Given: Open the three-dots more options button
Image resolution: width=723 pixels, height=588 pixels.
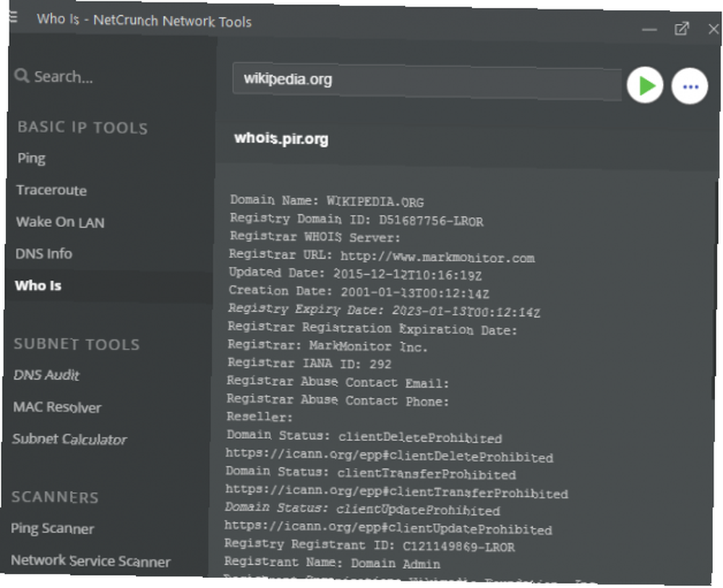Looking at the screenshot, I should pyautogui.click(x=689, y=87).
